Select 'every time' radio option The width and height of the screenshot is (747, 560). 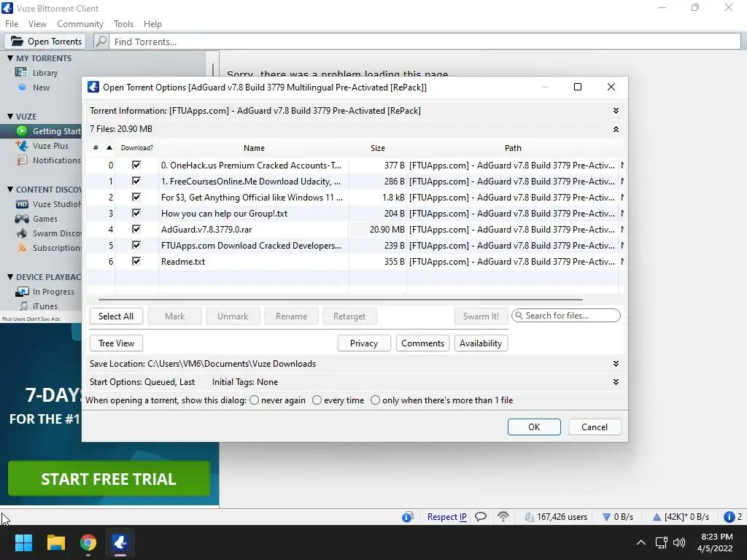tap(317, 400)
